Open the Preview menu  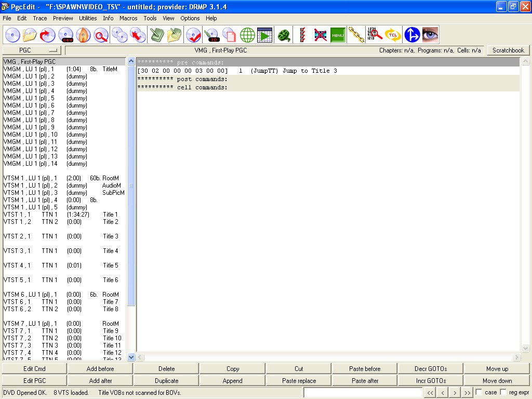[x=63, y=18]
